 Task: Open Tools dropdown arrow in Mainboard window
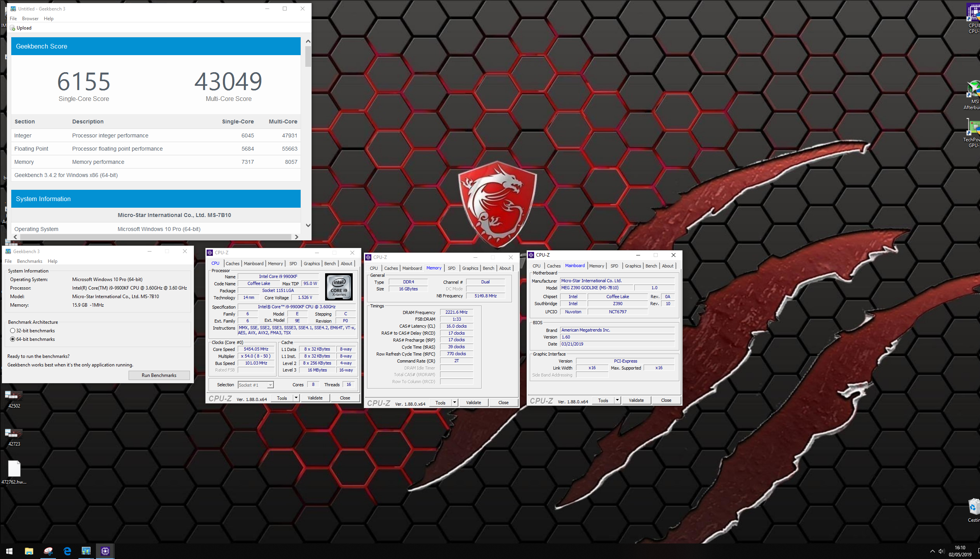(x=617, y=400)
